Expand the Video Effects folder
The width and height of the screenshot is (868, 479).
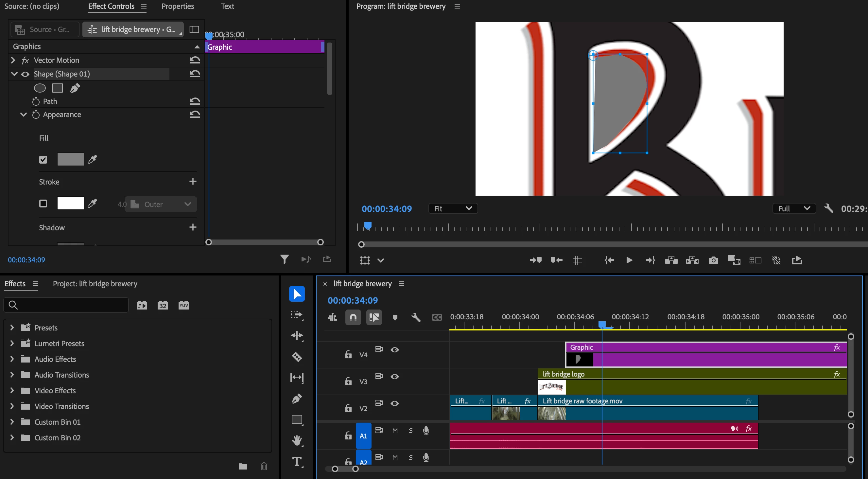click(12, 390)
